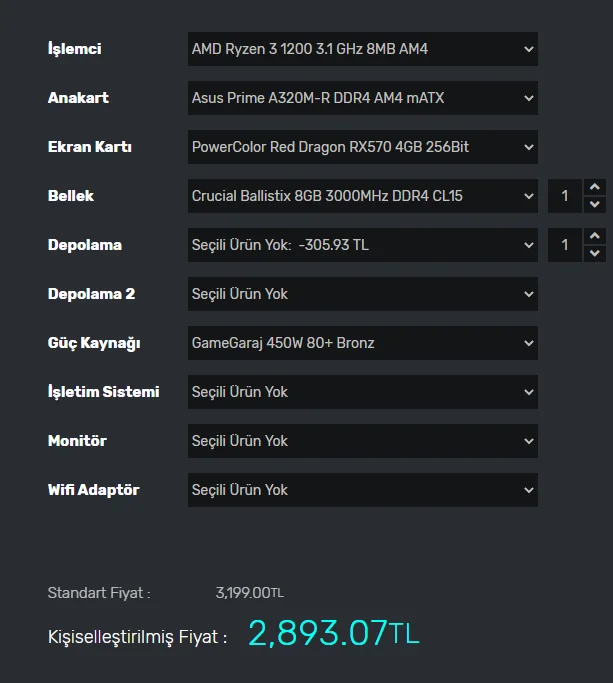Click the Bellek label
This screenshot has height=683, width=613.
[71, 196]
